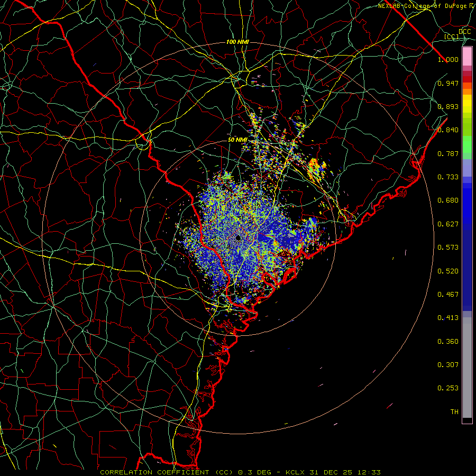Pick the pink segment of the color bar
Image resolution: width=476 pixels, height=476 pixels.
click(x=467, y=56)
